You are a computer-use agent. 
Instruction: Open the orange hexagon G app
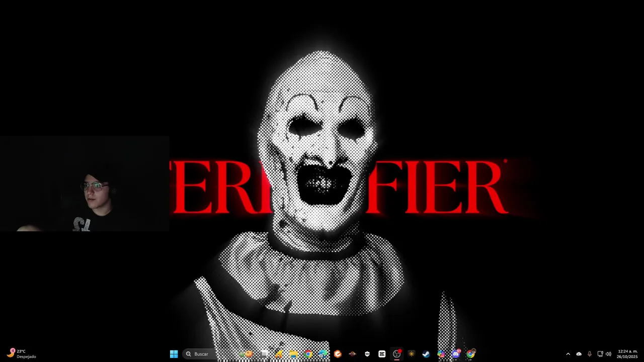pyautogui.click(x=338, y=354)
